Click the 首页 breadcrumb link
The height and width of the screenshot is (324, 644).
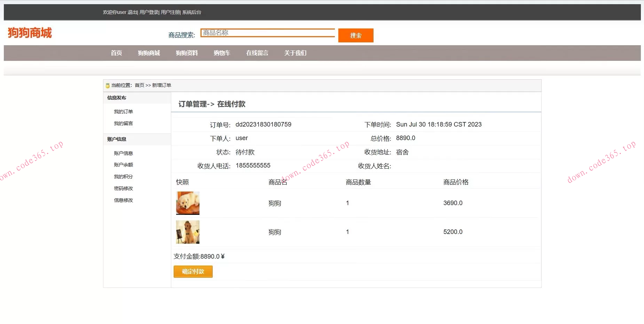(140, 85)
